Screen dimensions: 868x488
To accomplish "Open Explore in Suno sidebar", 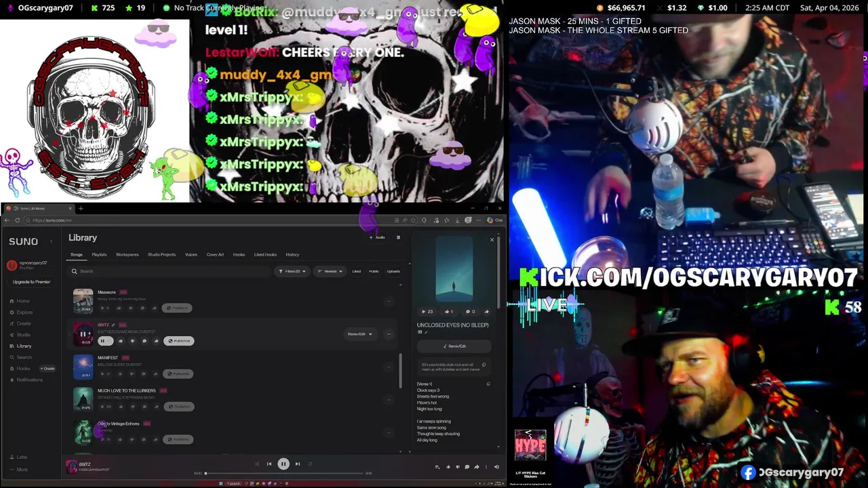I will 20,312.
